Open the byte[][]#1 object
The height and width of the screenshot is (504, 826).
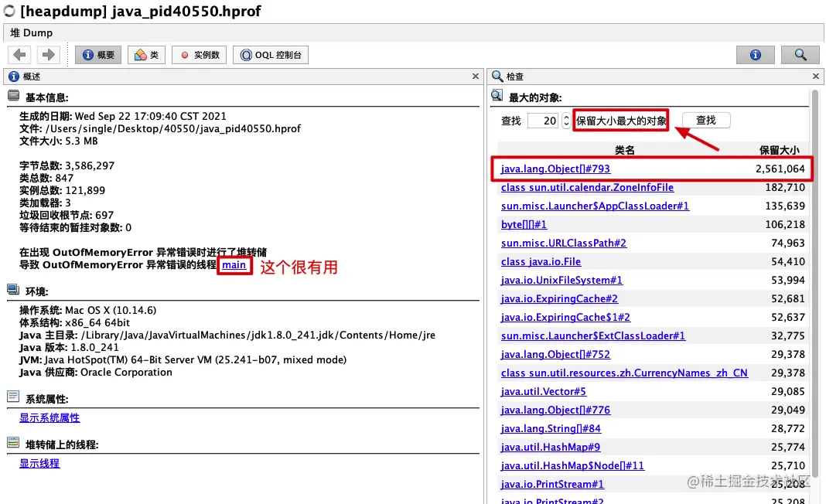coord(524,224)
